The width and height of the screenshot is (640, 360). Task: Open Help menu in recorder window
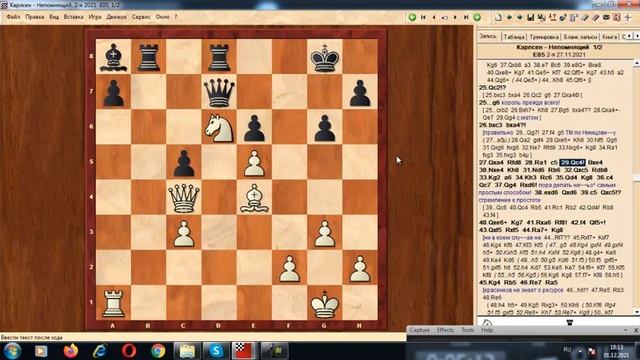(x=487, y=330)
